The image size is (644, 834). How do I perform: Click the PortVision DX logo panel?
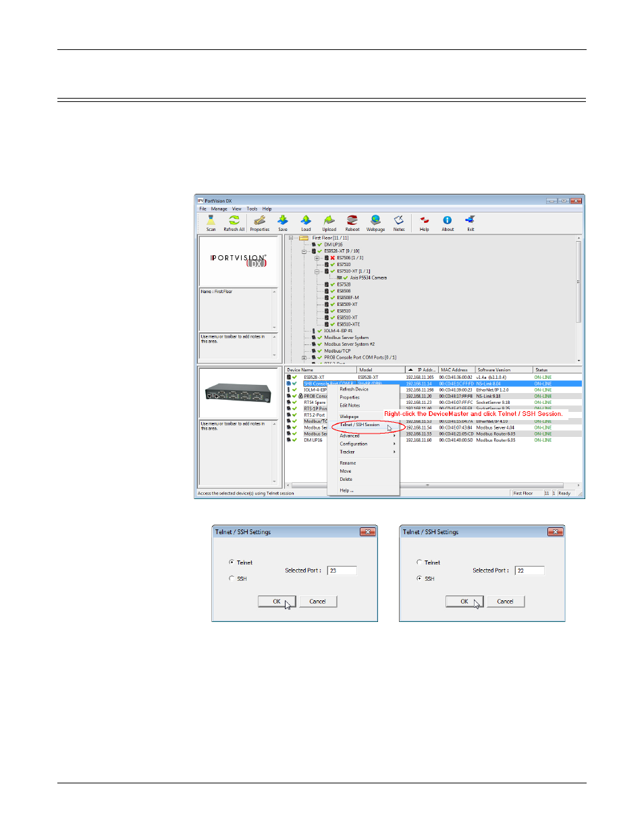tap(238, 261)
